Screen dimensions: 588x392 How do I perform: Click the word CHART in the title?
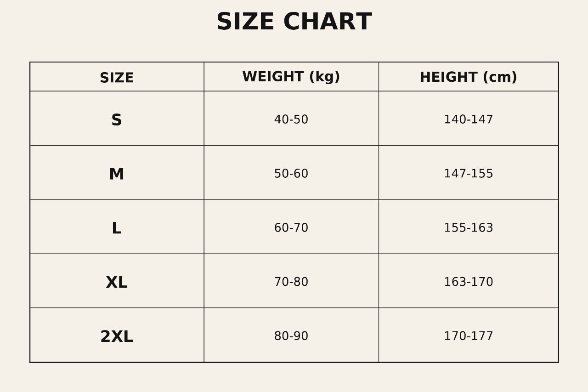pyautogui.click(x=327, y=23)
